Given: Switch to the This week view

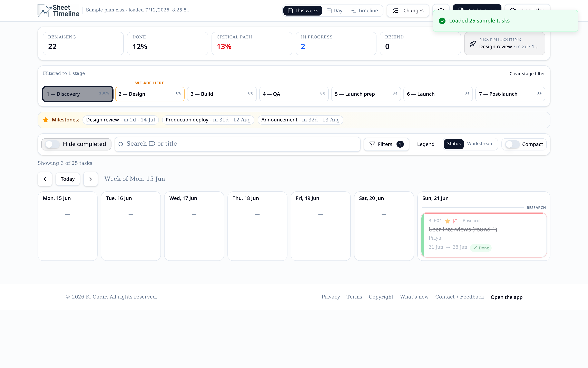Looking at the screenshot, I should coord(303,10).
